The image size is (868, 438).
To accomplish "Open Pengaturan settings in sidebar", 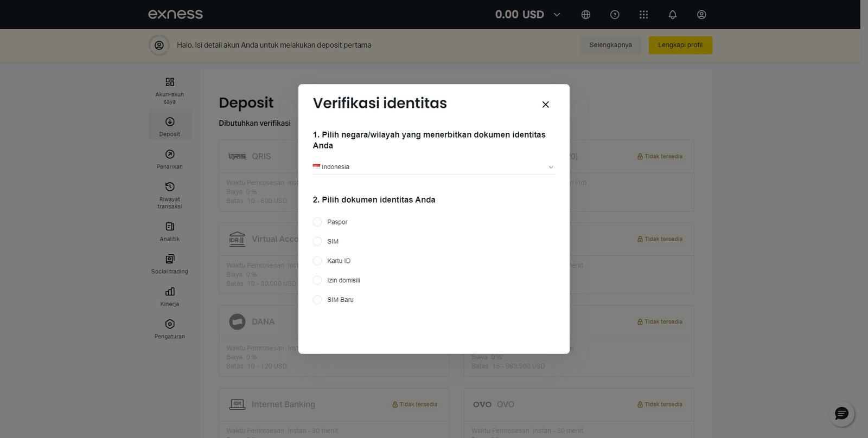I will (x=170, y=329).
